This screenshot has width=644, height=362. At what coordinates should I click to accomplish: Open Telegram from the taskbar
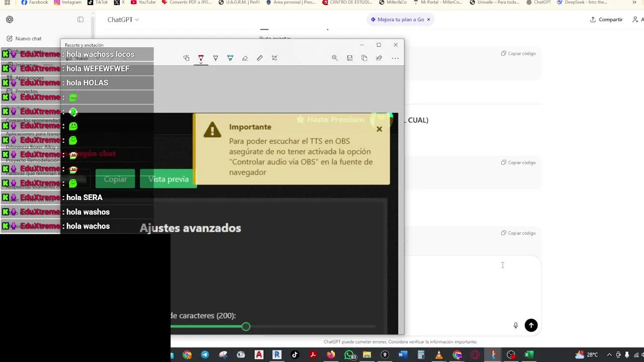[205, 355]
